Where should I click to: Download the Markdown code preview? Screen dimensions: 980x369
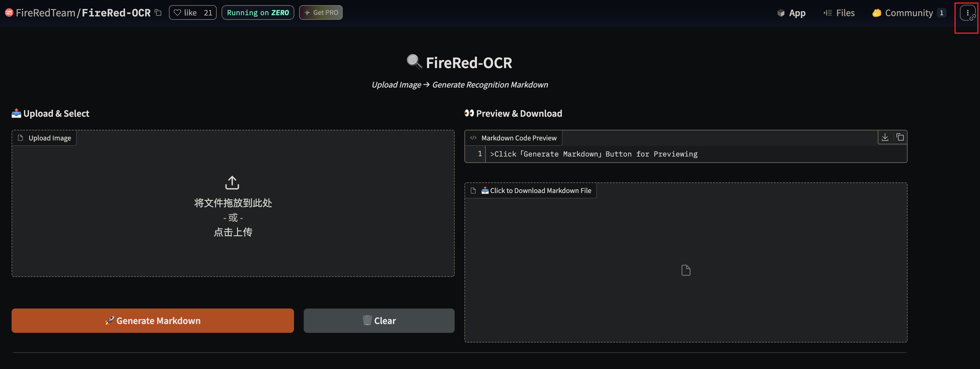click(x=885, y=137)
